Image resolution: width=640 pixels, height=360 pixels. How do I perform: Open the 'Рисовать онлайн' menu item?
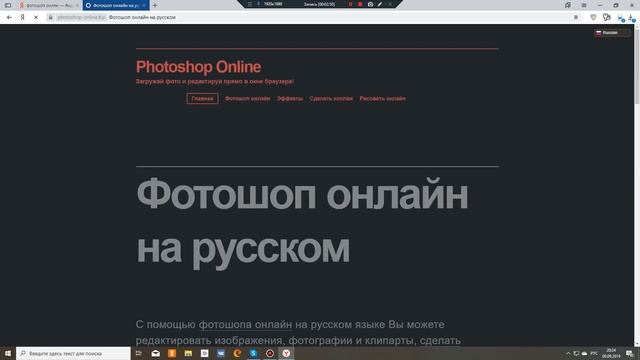382,98
